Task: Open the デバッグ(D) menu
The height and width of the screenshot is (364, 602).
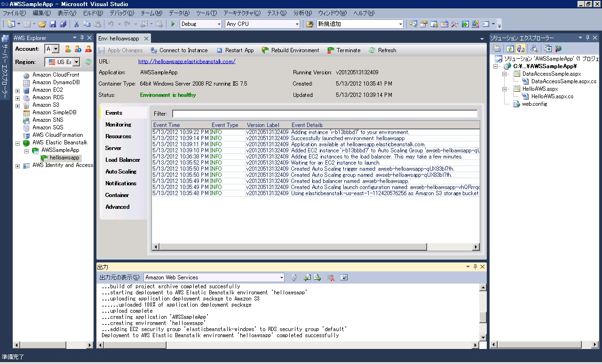Action: 121,13
